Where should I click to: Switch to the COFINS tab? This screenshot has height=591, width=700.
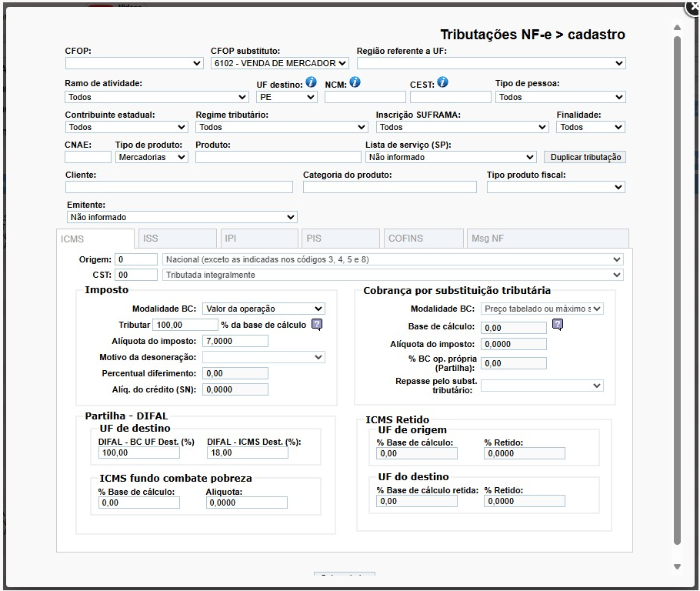click(x=424, y=238)
